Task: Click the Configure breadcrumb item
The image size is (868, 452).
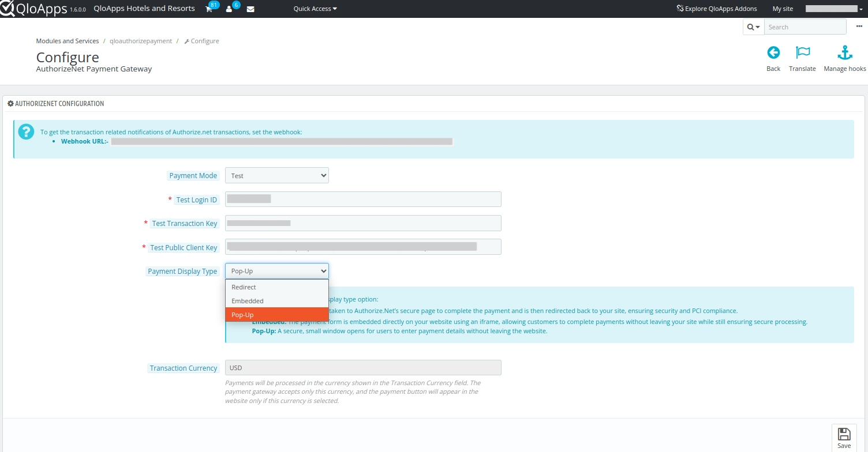Action: tap(201, 41)
